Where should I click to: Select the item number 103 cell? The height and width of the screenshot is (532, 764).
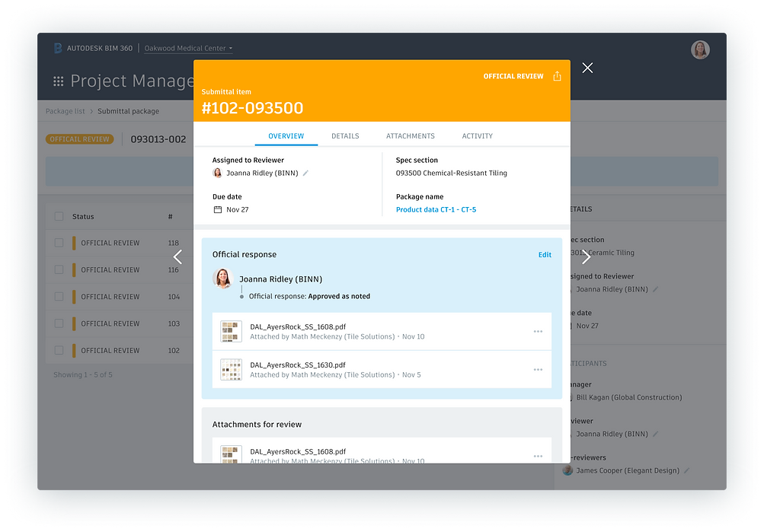pyautogui.click(x=174, y=323)
